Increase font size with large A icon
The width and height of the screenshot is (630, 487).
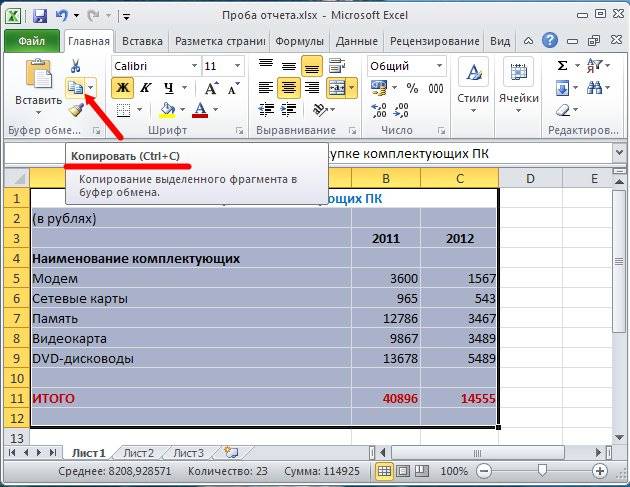point(211,88)
